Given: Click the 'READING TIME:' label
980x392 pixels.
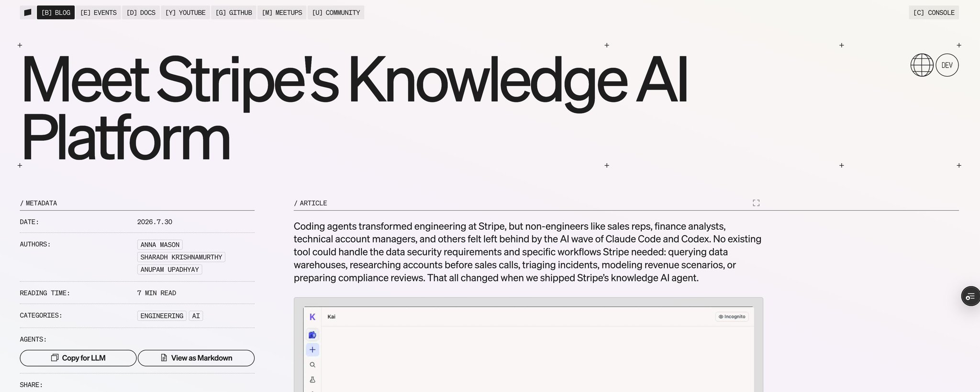Looking at the screenshot, I should coord(45,293).
